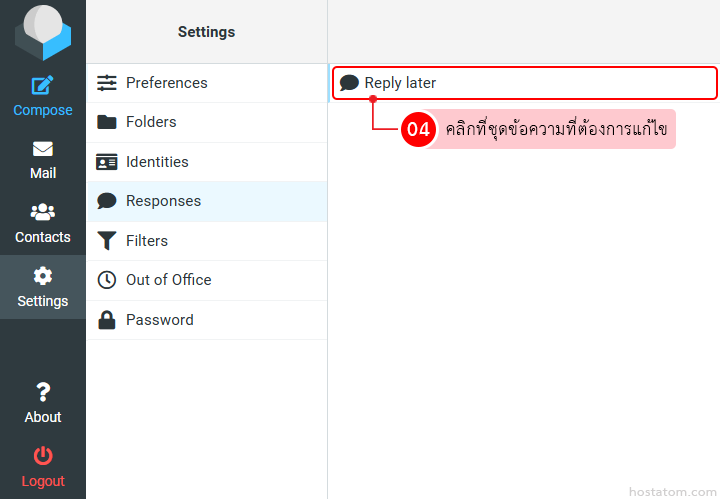The height and width of the screenshot is (499, 720).
Task: Open the Filters section
Action: [x=147, y=241]
